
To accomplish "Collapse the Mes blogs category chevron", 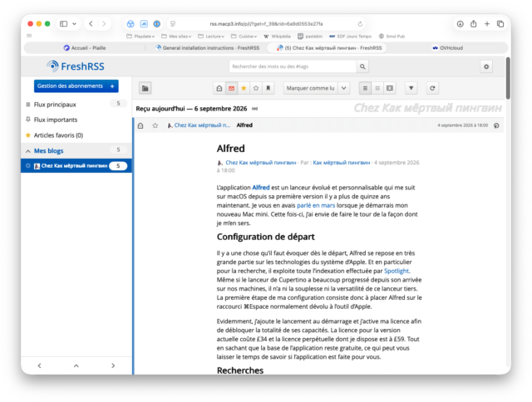I will coord(28,151).
